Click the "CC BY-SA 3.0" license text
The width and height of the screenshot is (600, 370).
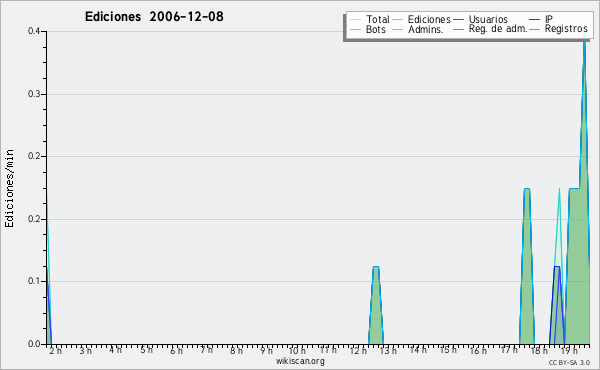tap(569, 363)
